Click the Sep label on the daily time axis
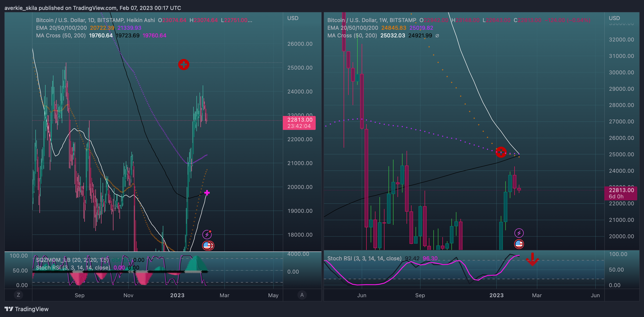644x317 pixels. [x=80, y=295]
